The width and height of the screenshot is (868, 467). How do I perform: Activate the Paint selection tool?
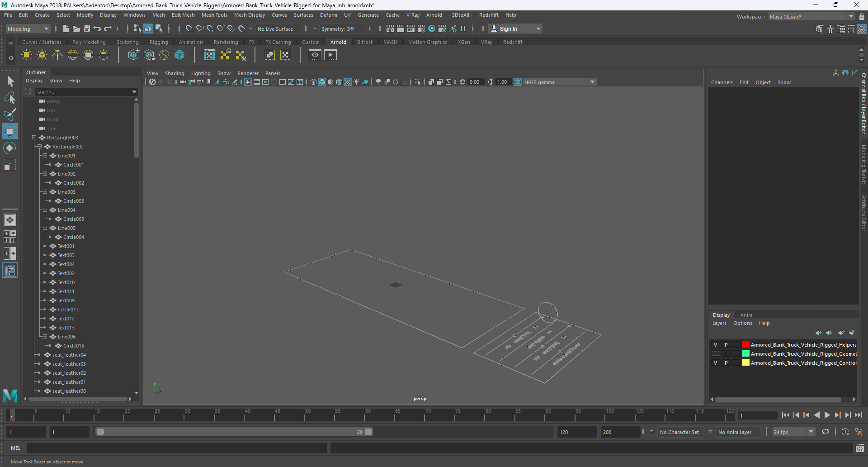click(10, 114)
